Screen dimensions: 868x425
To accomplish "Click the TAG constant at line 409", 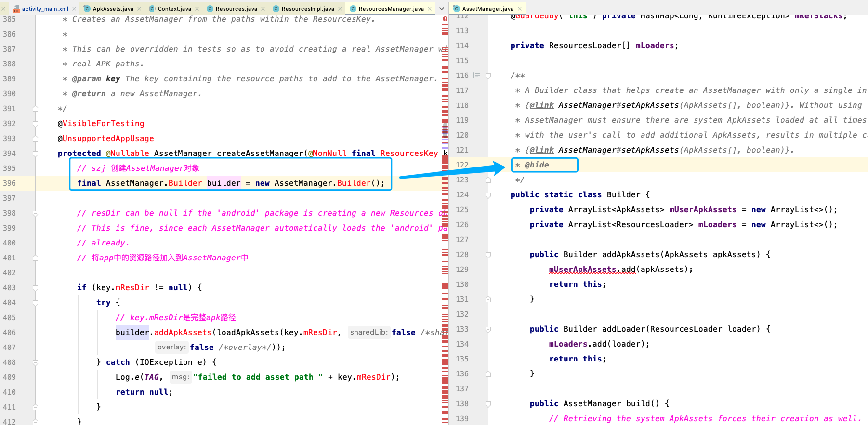I will tap(151, 377).
